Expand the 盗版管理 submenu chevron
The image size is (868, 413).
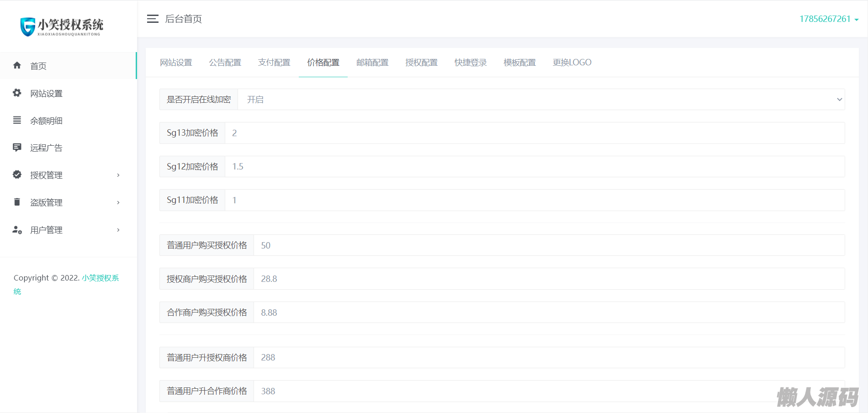click(x=118, y=203)
